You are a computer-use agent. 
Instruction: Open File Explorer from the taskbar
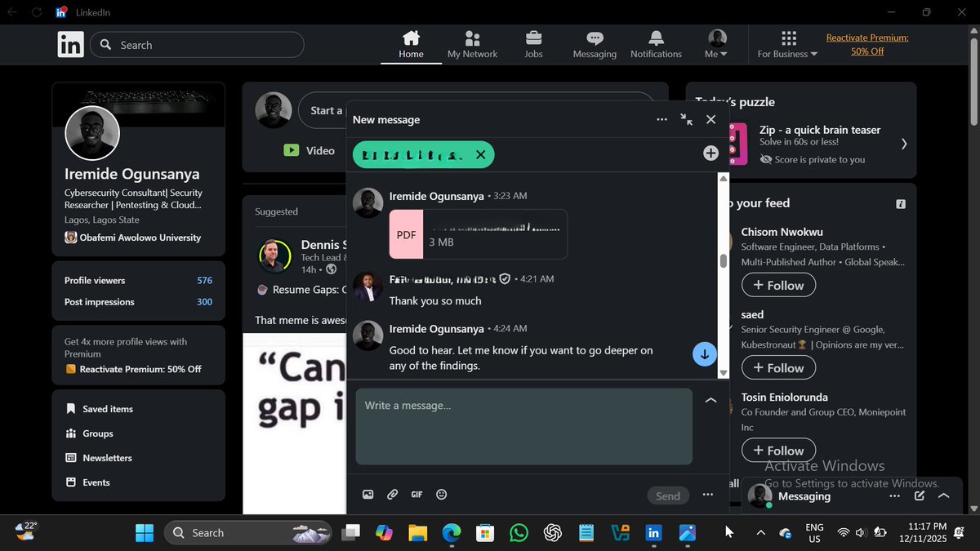[x=417, y=533]
